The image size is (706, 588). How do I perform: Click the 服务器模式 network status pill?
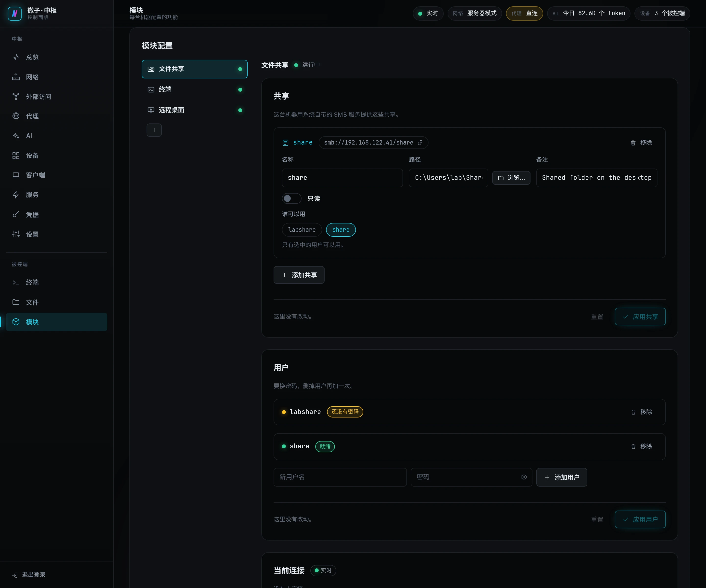coord(474,13)
